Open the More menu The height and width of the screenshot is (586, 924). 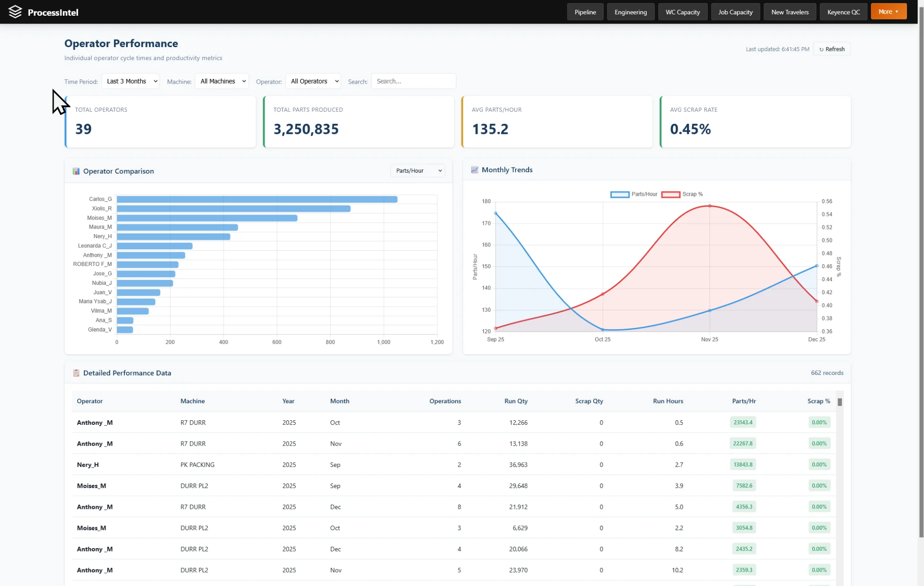click(x=888, y=12)
